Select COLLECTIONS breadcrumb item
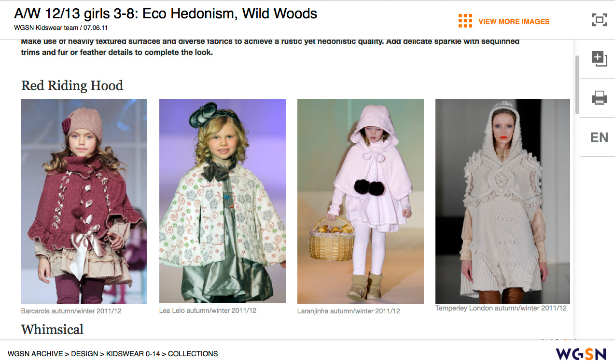 [193, 354]
